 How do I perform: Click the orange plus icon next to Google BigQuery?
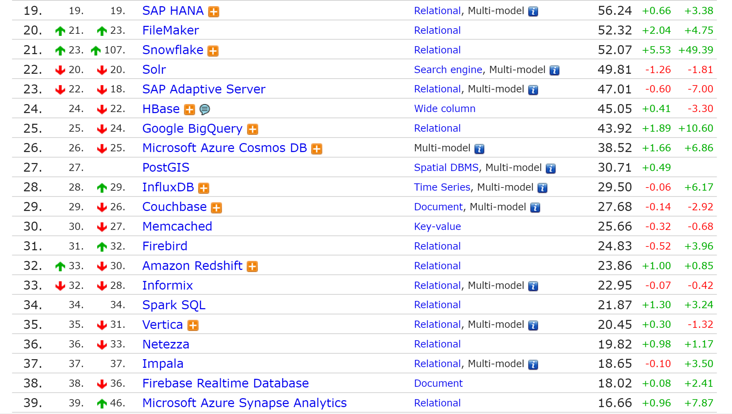[253, 129]
